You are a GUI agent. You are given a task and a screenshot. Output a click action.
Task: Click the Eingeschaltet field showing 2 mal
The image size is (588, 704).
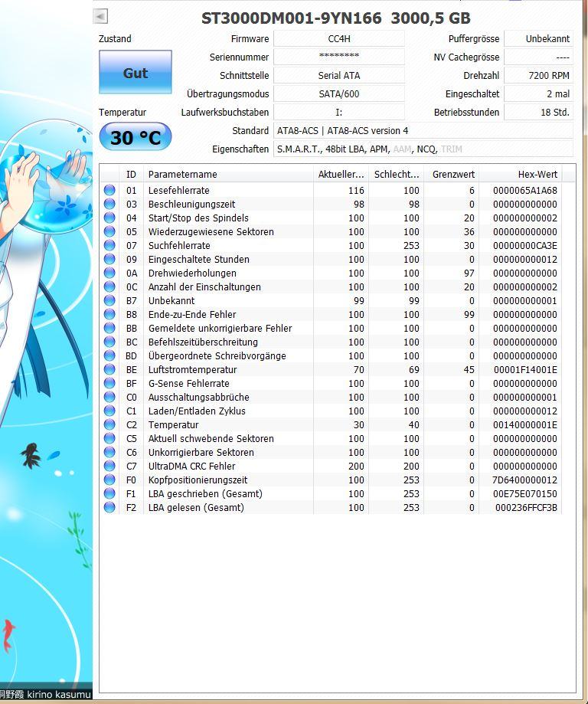[x=539, y=93]
